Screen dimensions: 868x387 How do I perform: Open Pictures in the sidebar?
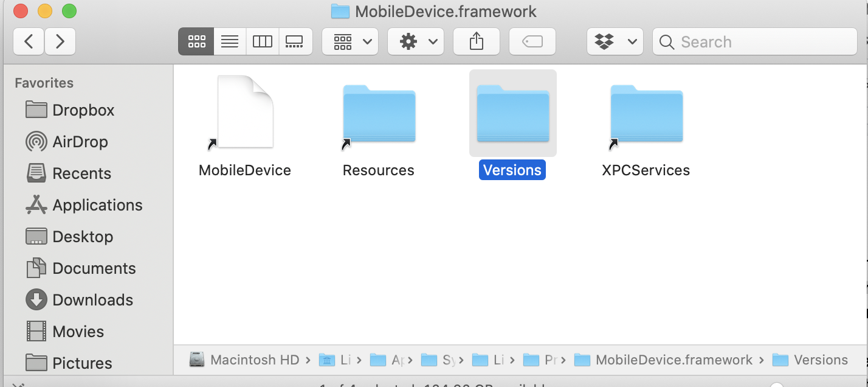point(69,363)
